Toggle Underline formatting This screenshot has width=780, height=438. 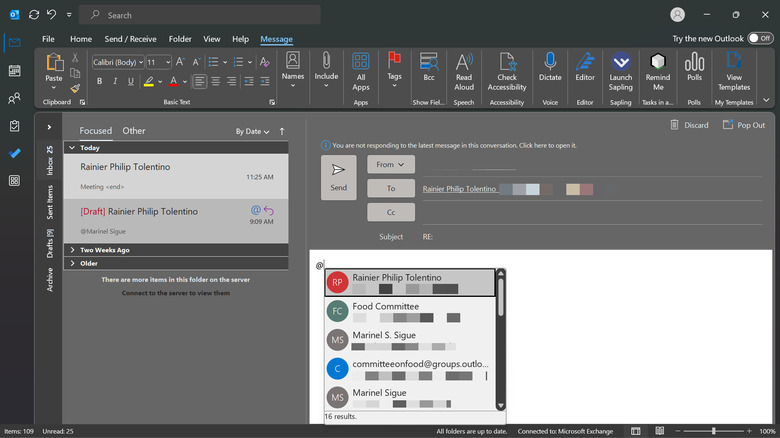coord(130,81)
